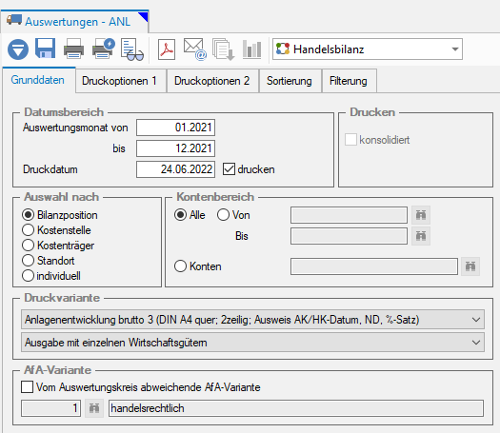Select Bilanzposition radio option

click(28, 215)
